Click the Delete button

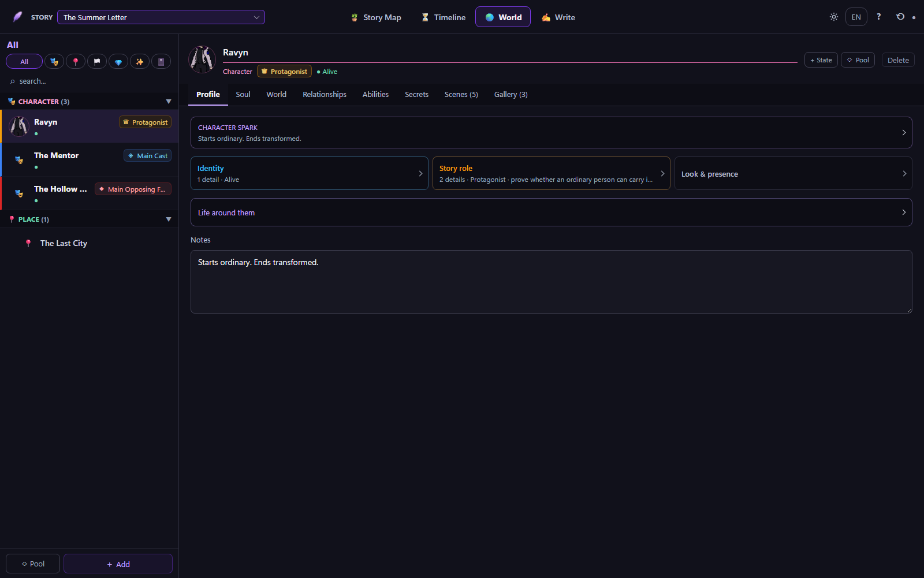[x=898, y=60]
